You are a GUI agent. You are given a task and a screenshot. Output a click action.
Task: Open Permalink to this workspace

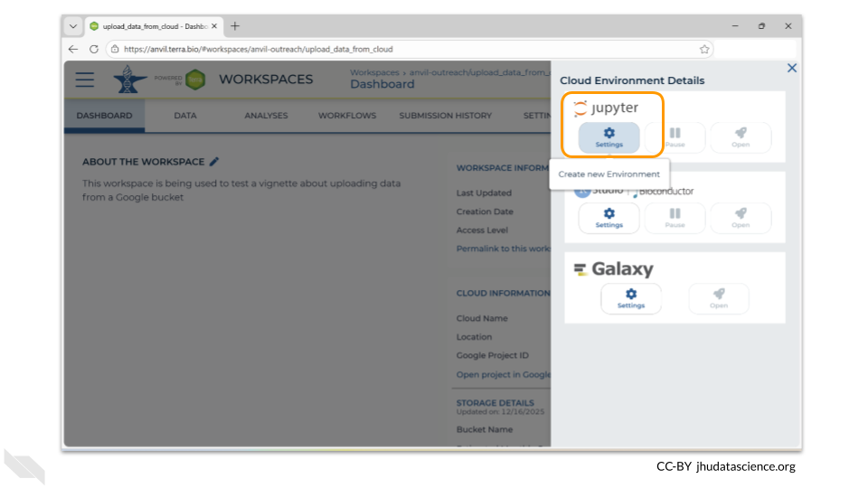pos(504,249)
